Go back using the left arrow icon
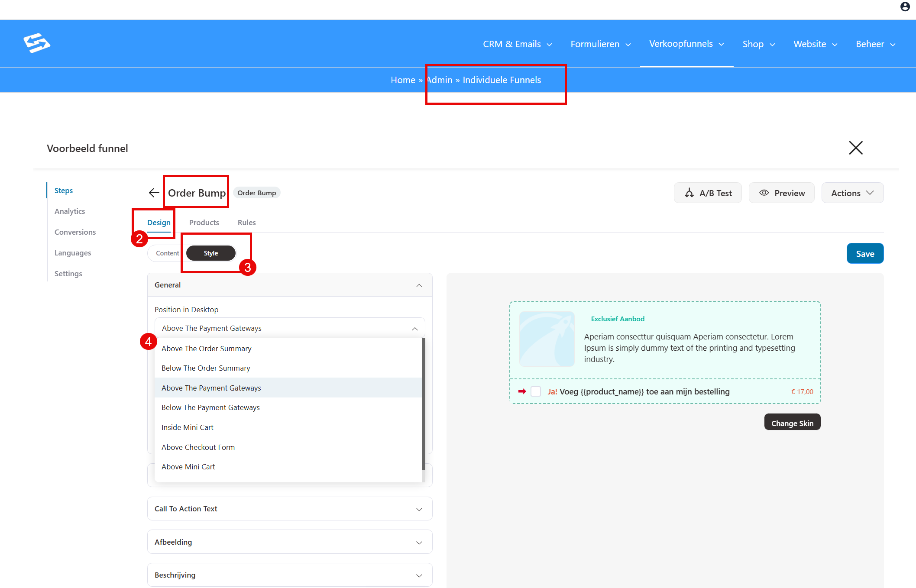The image size is (916, 588). point(154,193)
